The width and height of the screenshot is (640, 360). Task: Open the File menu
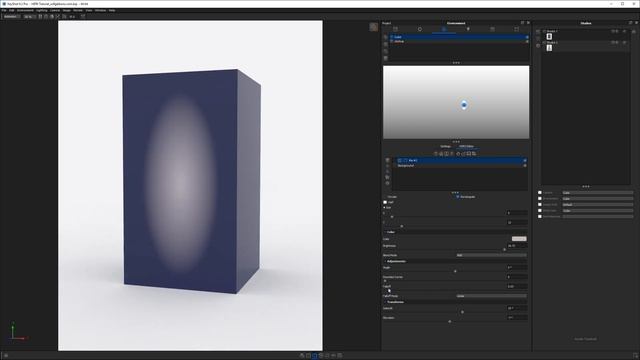point(4,10)
